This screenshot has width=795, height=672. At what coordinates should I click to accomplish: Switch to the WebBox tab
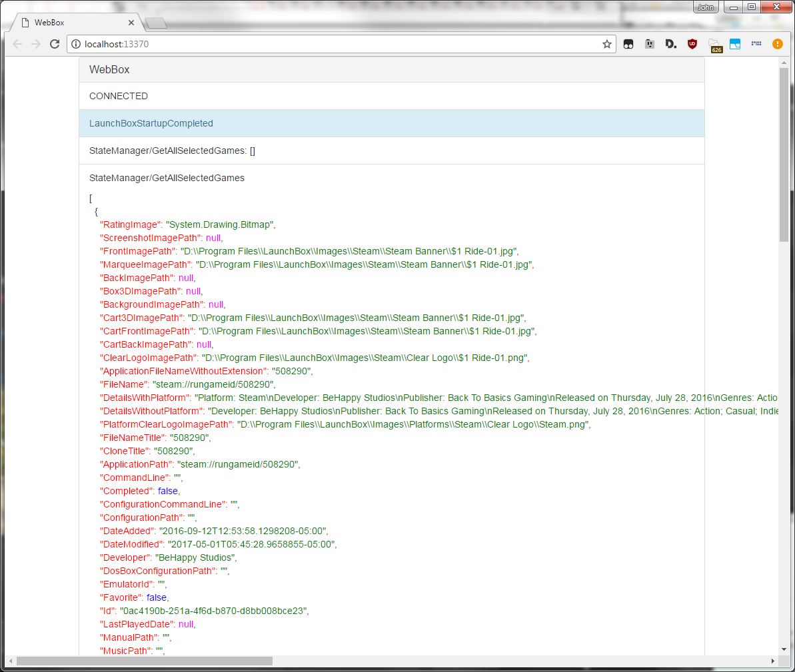pyautogui.click(x=76, y=23)
